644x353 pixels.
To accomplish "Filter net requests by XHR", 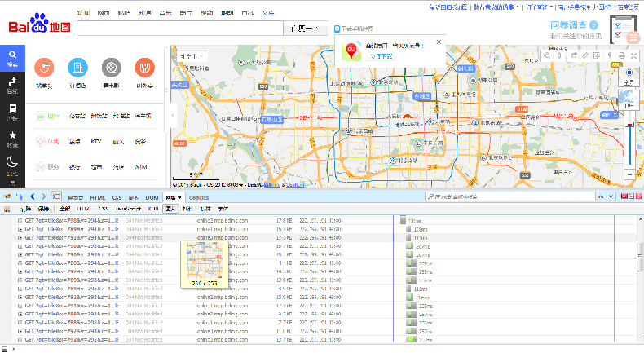I will (x=153, y=209).
